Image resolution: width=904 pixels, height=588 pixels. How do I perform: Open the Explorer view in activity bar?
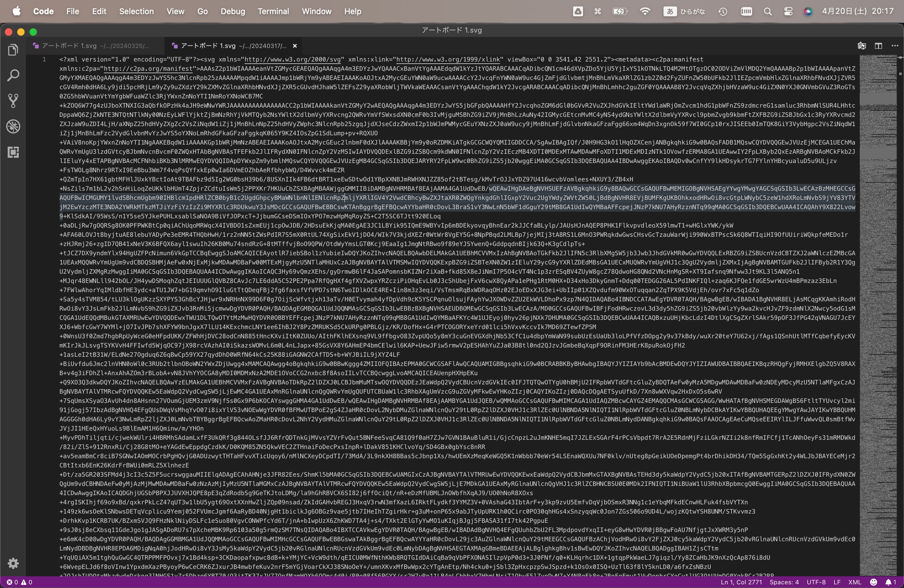coord(13,50)
